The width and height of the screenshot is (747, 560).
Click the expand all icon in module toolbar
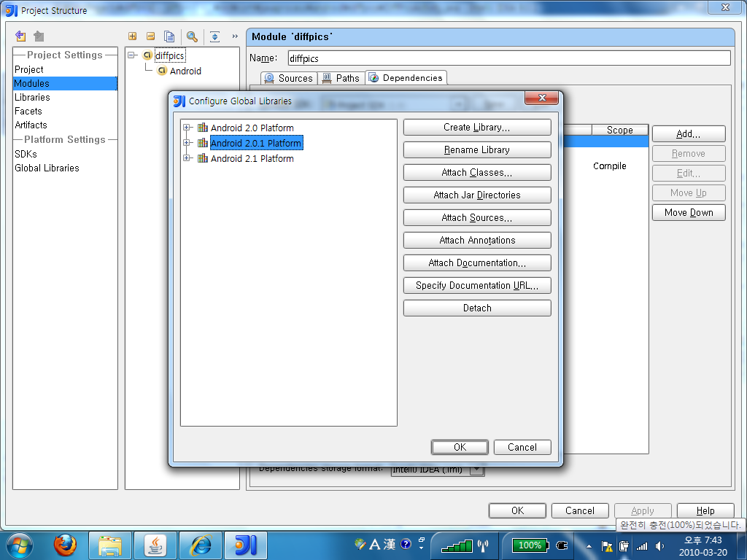pyautogui.click(x=133, y=36)
